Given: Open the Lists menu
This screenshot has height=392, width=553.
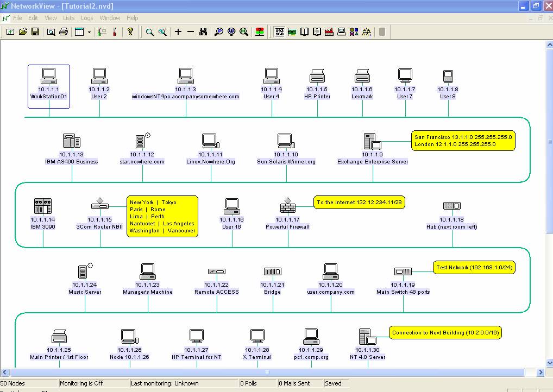Looking at the screenshot, I should coord(68,18).
